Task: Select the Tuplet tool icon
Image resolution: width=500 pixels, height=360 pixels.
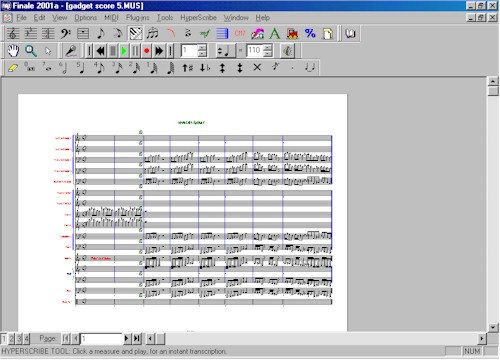Action: click(152, 33)
